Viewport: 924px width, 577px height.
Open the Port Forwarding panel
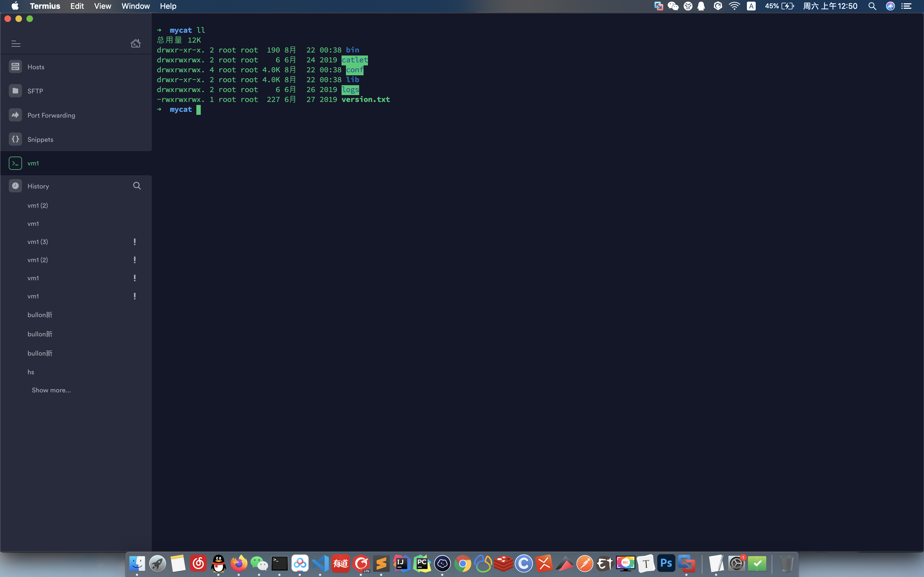[51, 115]
